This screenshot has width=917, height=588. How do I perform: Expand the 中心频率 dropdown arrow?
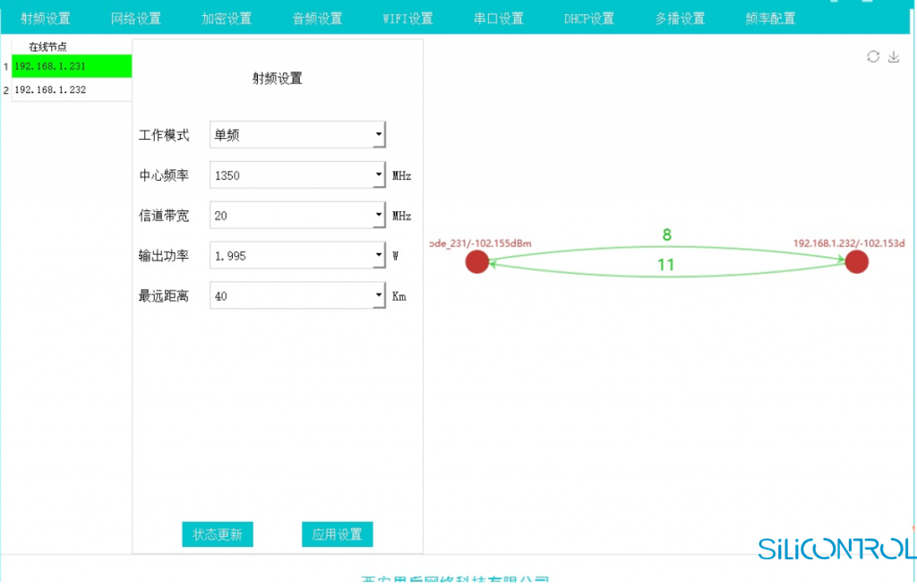pos(379,175)
